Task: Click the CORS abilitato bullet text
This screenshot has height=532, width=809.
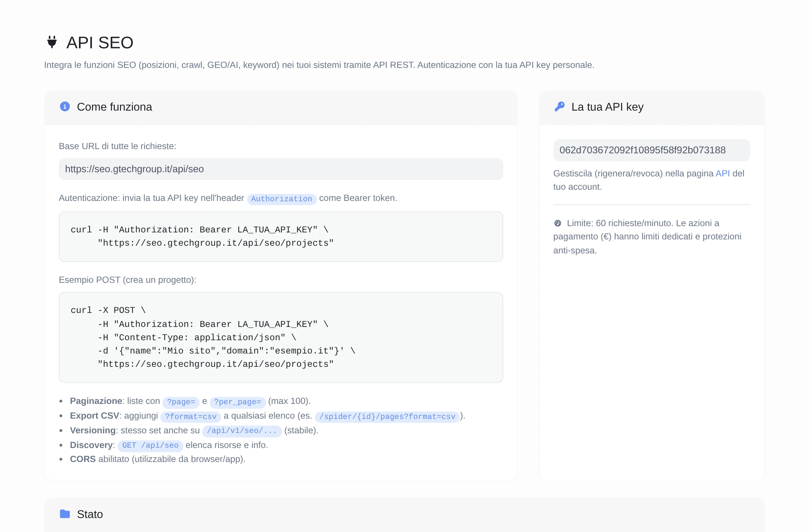Action: 158,459
